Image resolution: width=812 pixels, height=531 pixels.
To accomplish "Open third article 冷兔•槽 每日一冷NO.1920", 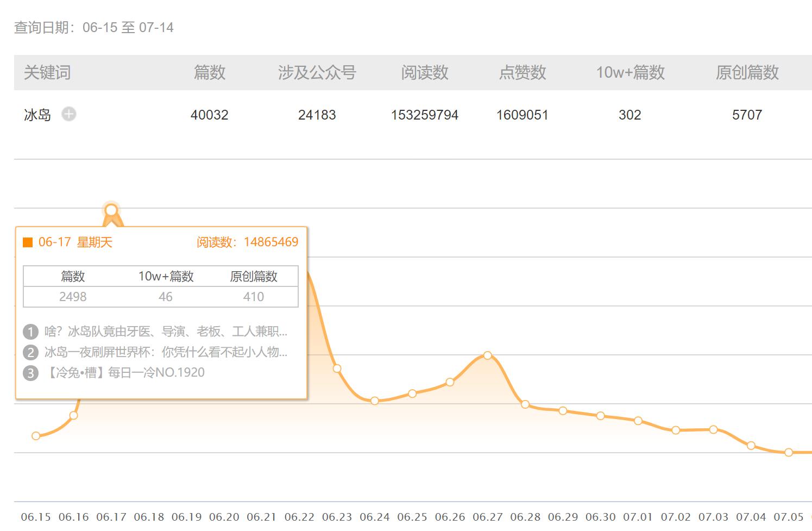I will pyautogui.click(x=124, y=373).
